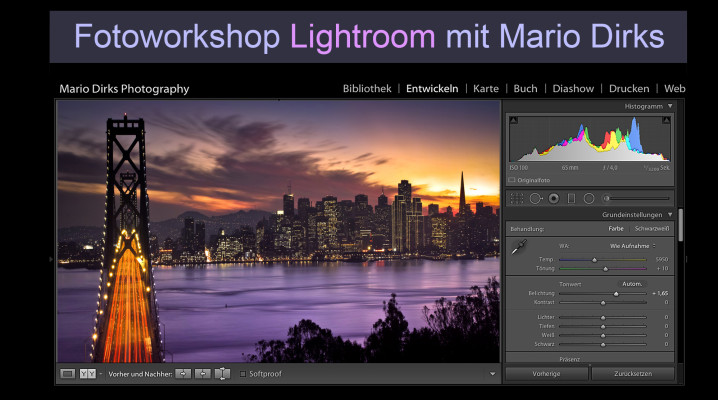The image size is (718, 400).
Task: Click the San Francisco skyline photo preview
Action: (x=278, y=232)
